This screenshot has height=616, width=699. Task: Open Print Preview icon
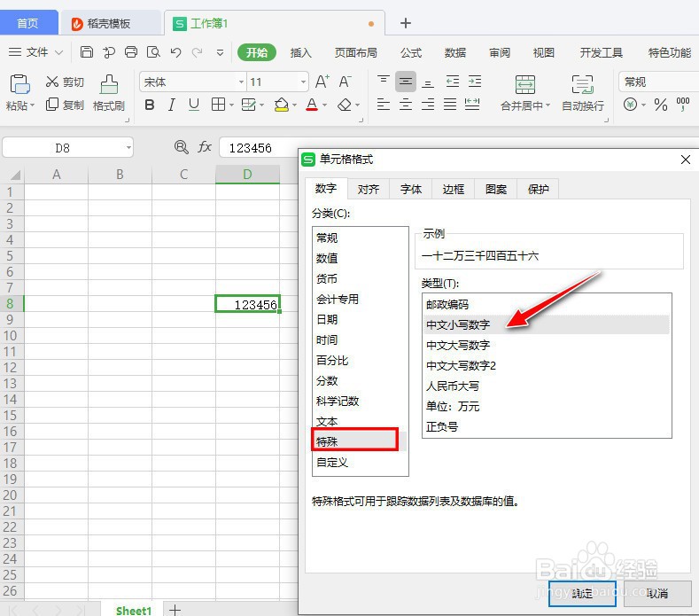(153, 52)
